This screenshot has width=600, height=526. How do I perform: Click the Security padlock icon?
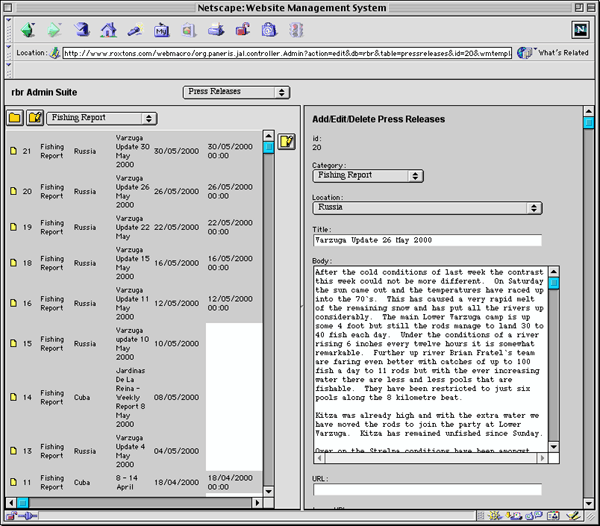[x=242, y=28]
